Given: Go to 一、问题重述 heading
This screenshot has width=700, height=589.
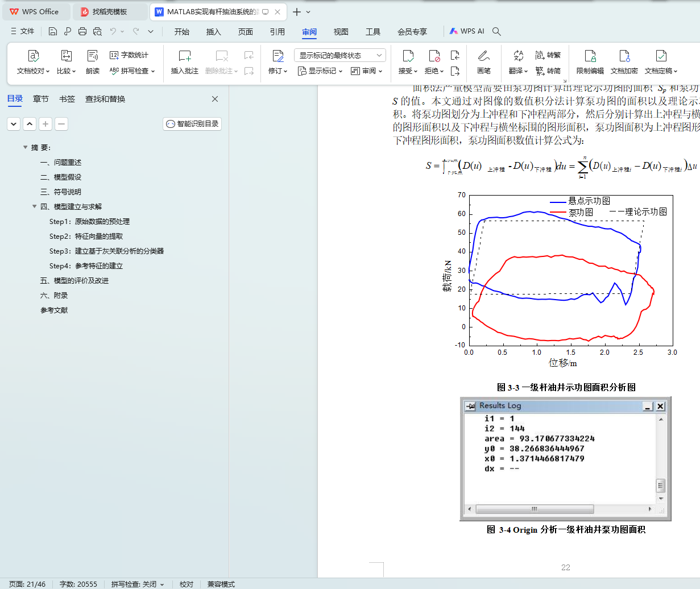Looking at the screenshot, I should tap(61, 163).
